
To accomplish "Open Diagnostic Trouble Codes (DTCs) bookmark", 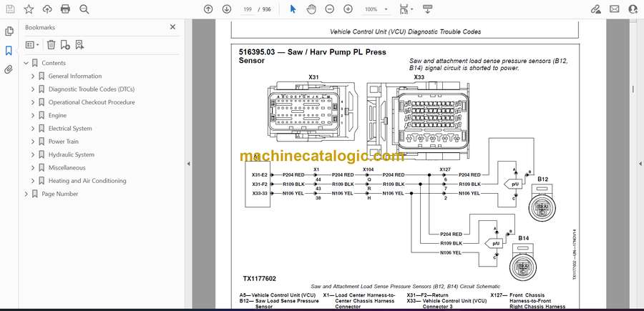I will (x=91, y=89).
